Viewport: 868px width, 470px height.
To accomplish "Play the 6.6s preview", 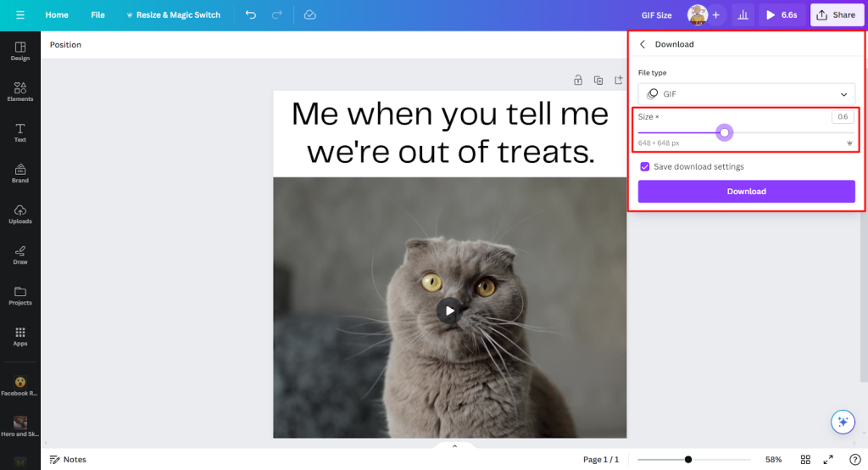I will click(x=781, y=15).
